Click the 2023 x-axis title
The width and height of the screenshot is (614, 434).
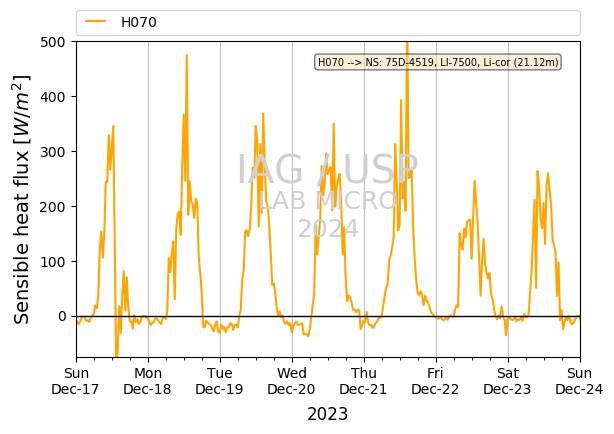[x=327, y=414]
